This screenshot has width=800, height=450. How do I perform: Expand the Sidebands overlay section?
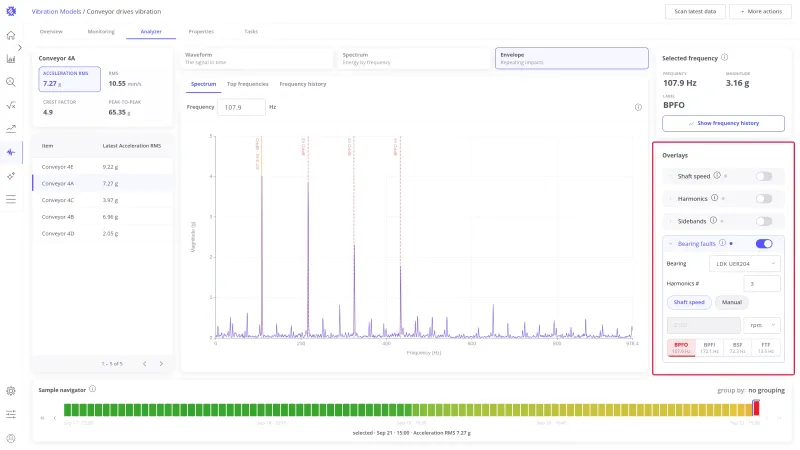[670, 221]
